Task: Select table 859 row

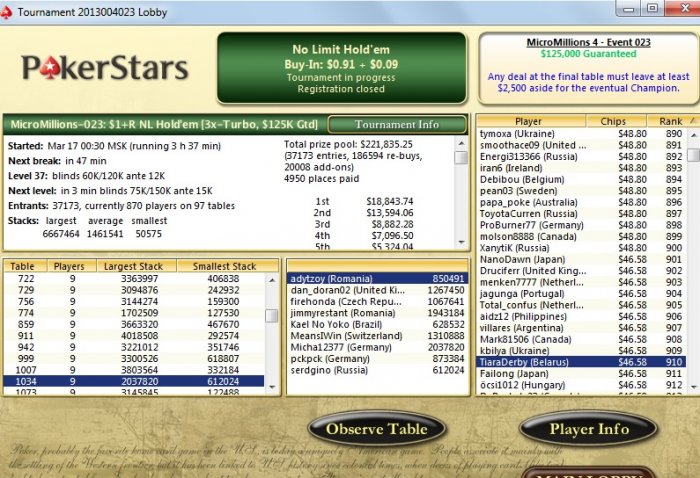Action: pyautogui.click(x=134, y=324)
